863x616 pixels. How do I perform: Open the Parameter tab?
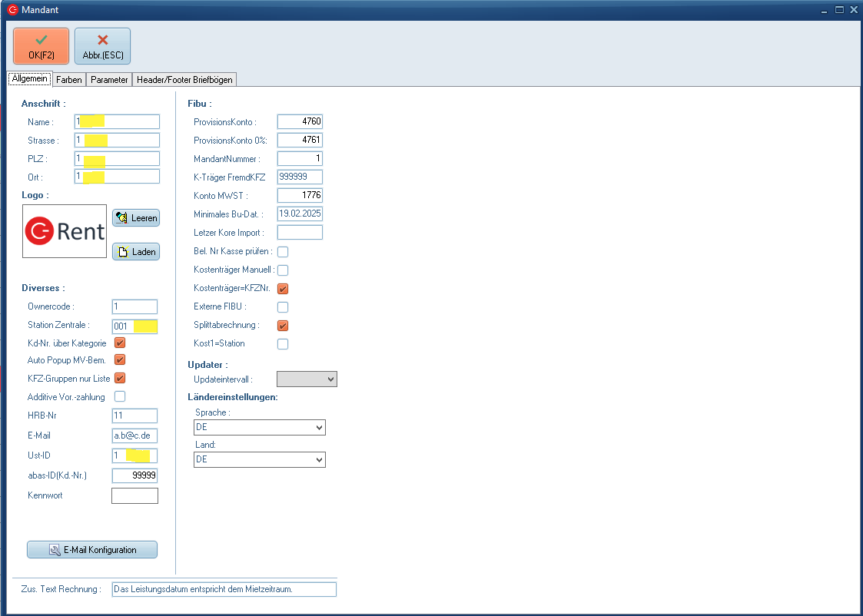click(109, 80)
